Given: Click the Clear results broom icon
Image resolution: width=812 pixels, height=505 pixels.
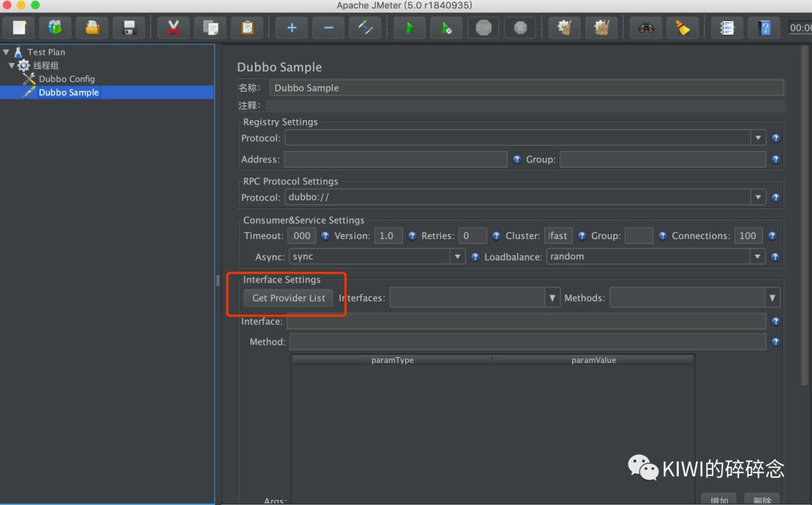Looking at the screenshot, I should (565, 27).
